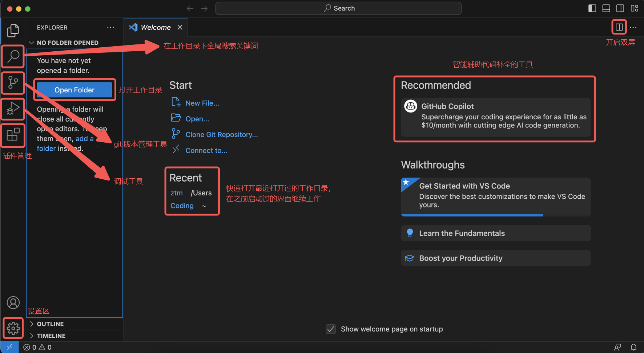Click the GitHub Copilot avatar icon
This screenshot has height=353, width=644.
coord(411,106)
